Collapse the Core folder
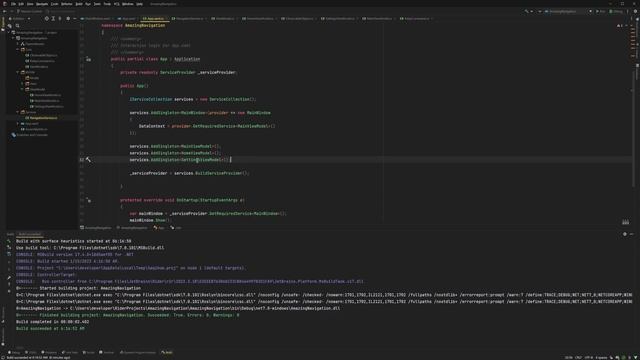640x360 pixels. pos(18,49)
